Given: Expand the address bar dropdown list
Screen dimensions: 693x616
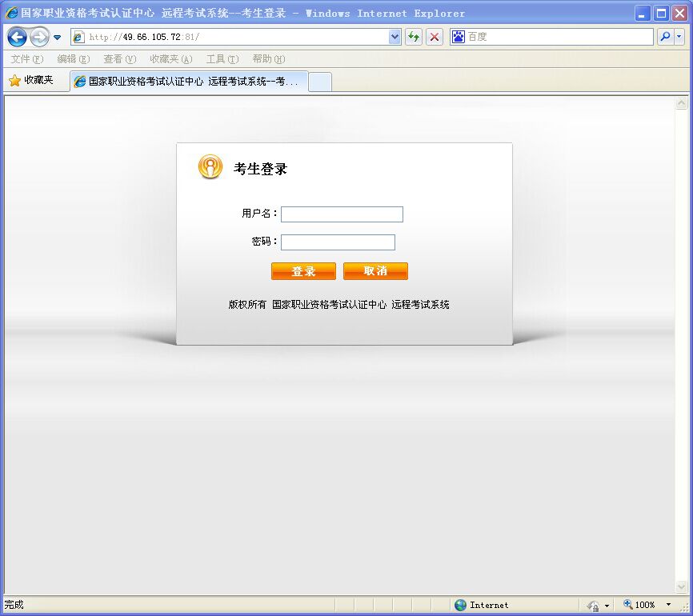Looking at the screenshot, I should point(395,37).
